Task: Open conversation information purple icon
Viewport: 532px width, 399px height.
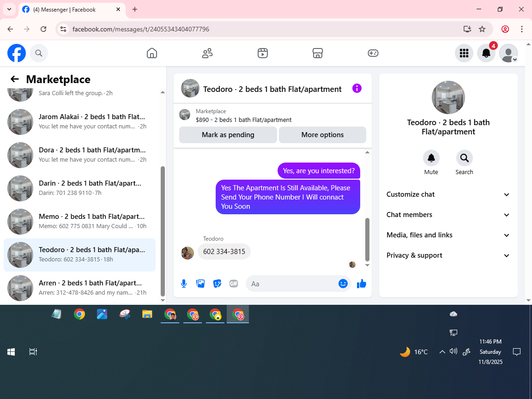Action: [357, 89]
